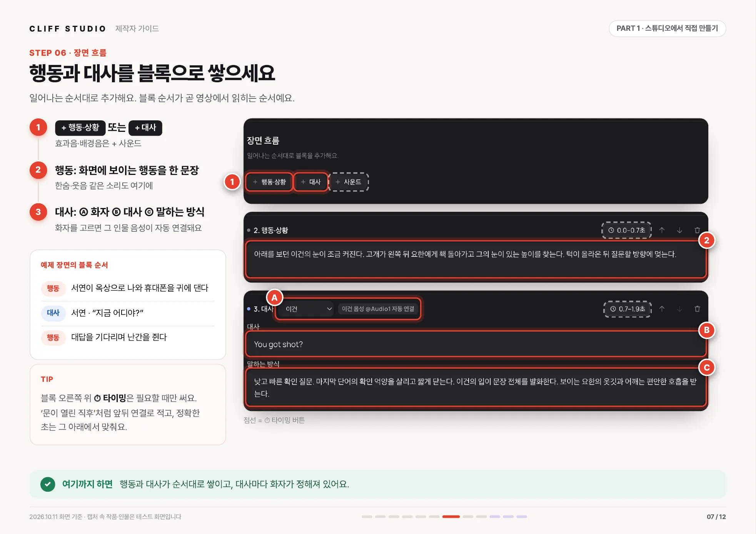Screen dimensions: 756x534
Task: Select the 장면 흐름 panel title
Action: coord(263,141)
